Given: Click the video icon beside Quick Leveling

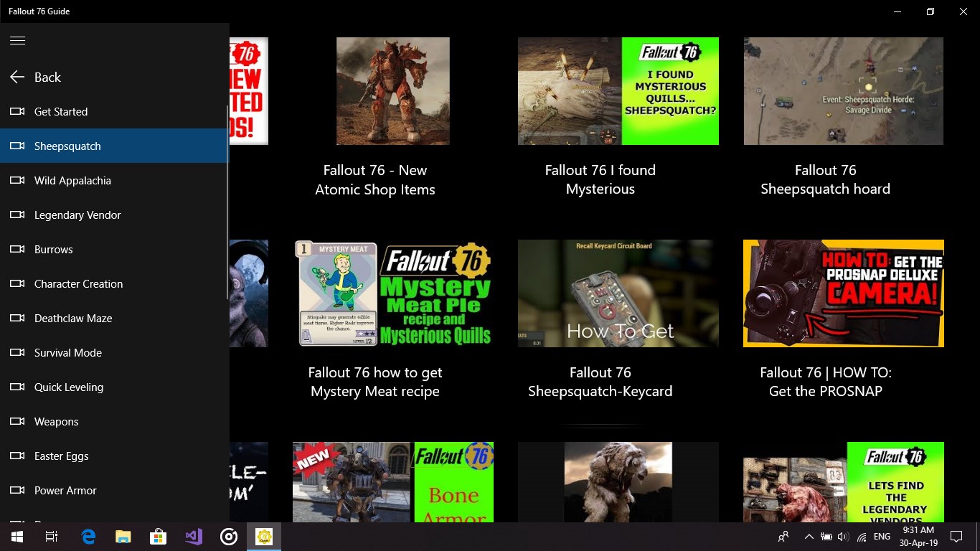Looking at the screenshot, I should coord(17,387).
